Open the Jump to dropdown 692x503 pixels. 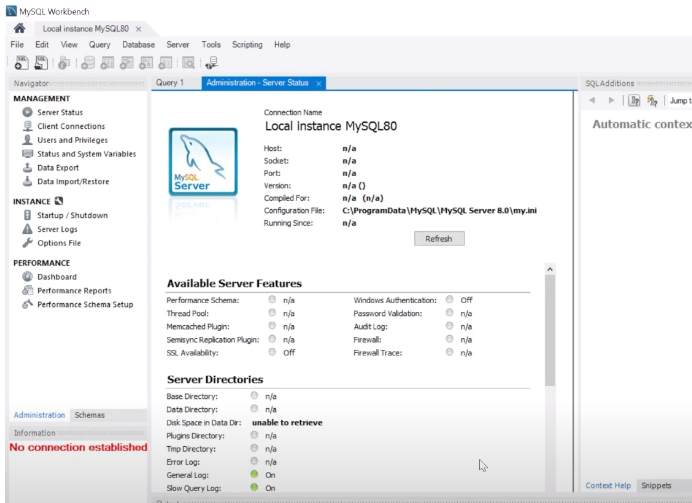tap(680, 101)
